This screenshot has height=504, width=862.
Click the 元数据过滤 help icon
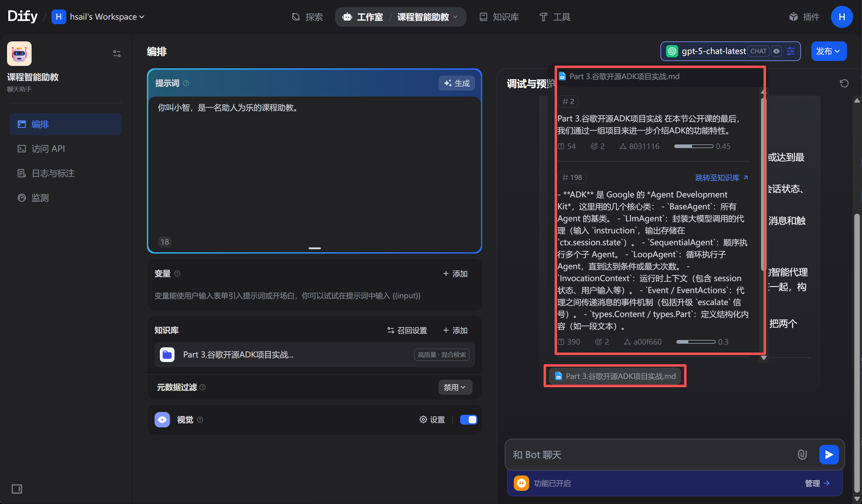(202, 387)
